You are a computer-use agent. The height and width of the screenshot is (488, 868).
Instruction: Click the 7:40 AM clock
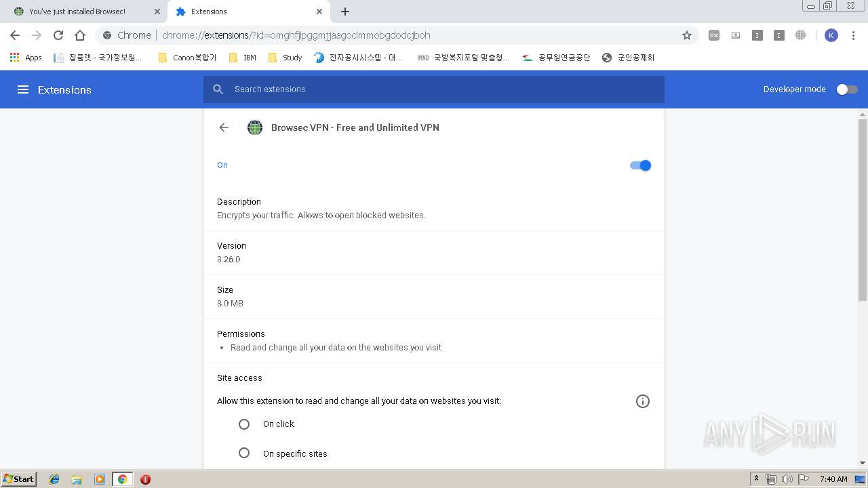[833, 479]
